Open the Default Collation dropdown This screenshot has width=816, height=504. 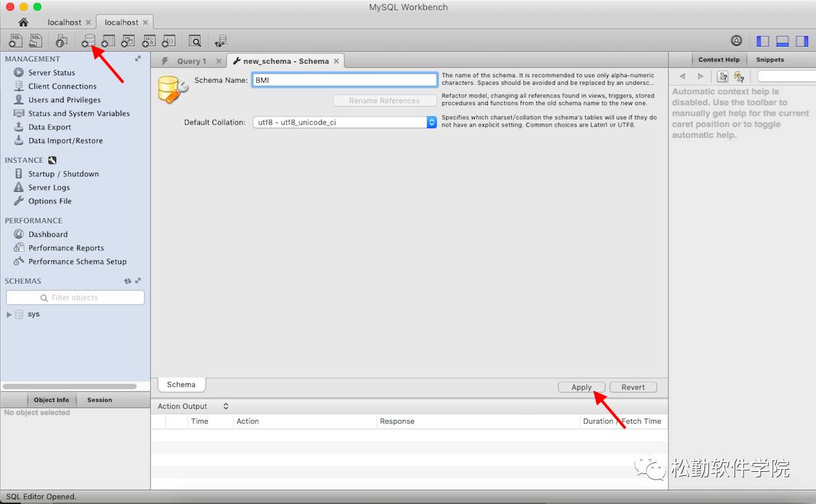(x=345, y=122)
